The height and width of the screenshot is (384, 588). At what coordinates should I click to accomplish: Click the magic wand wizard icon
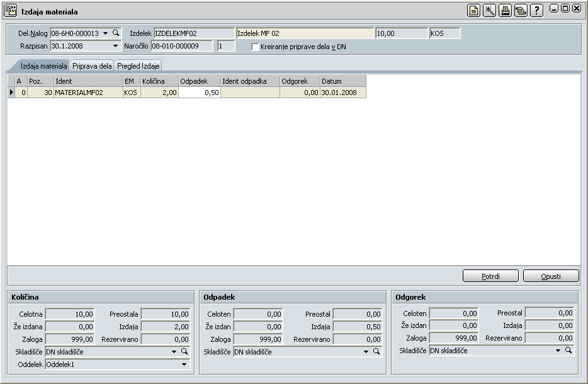tap(489, 10)
